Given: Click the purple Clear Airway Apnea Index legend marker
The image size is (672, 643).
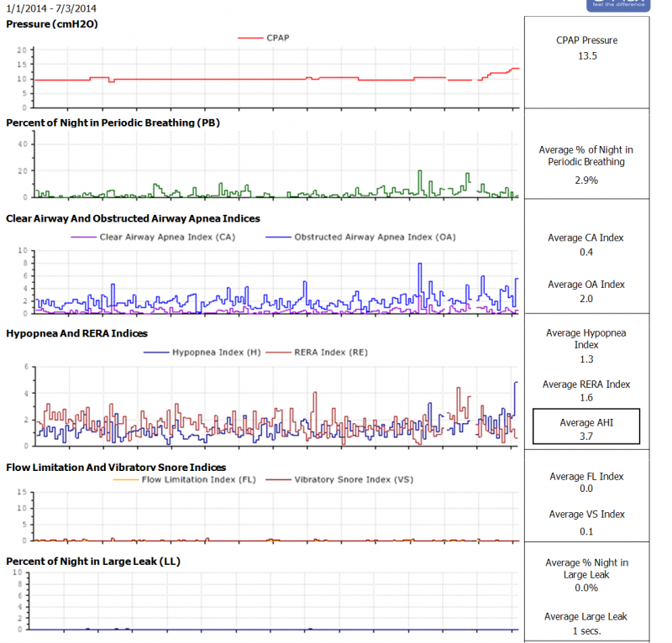Looking at the screenshot, I should [82, 238].
